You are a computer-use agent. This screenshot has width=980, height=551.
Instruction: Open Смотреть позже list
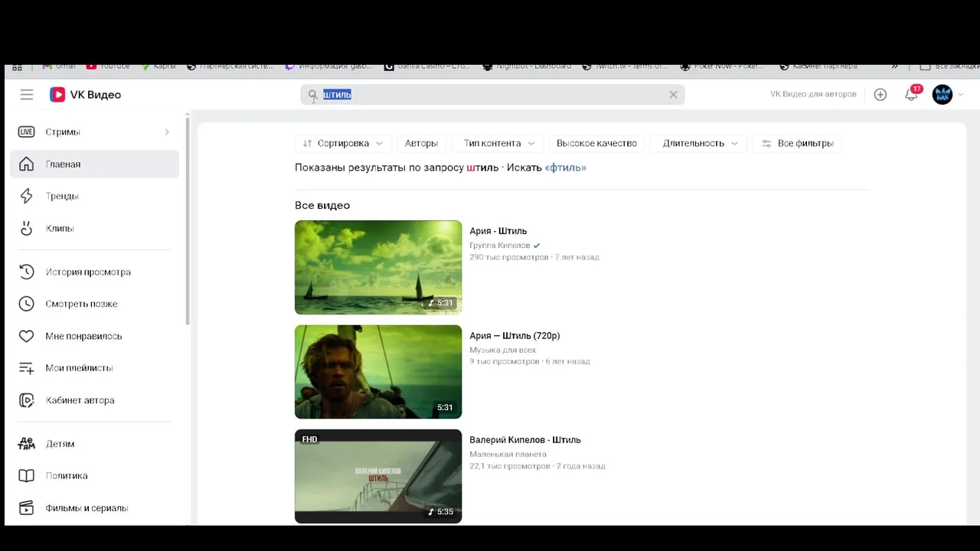81,304
